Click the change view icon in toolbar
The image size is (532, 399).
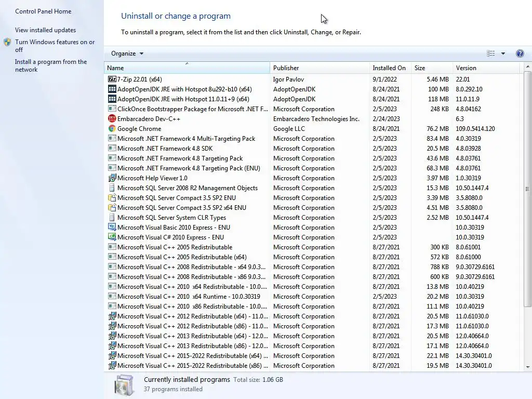pyautogui.click(x=490, y=54)
